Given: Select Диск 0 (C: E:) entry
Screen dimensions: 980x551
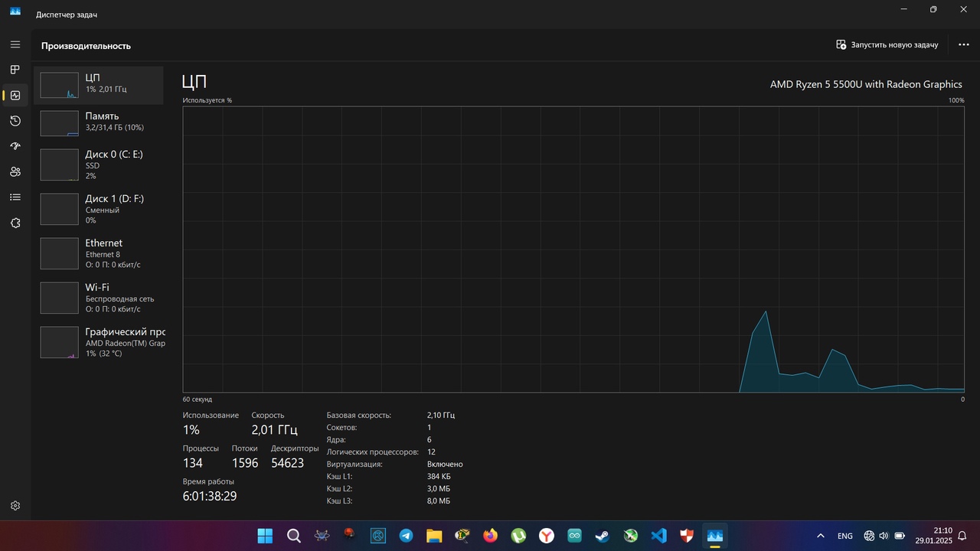Looking at the screenshot, I should pos(99,165).
